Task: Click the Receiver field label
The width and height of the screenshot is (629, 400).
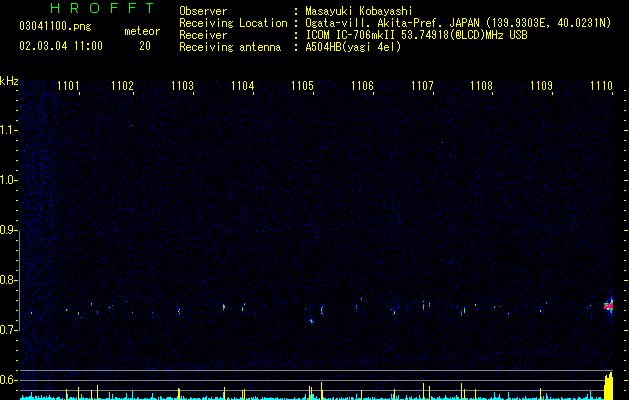Action: 203,35
